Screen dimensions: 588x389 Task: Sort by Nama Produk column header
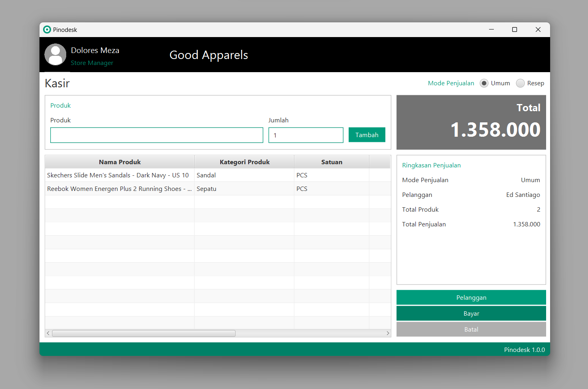click(120, 162)
